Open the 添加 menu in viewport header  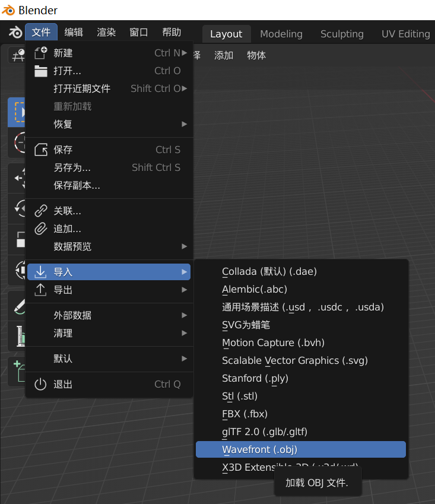(x=224, y=55)
